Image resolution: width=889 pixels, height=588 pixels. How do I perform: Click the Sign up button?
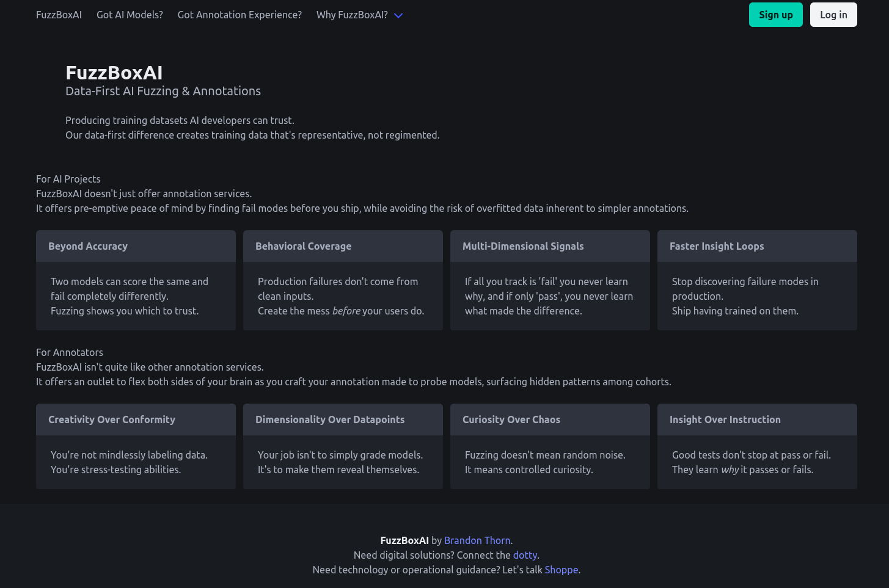(x=775, y=15)
